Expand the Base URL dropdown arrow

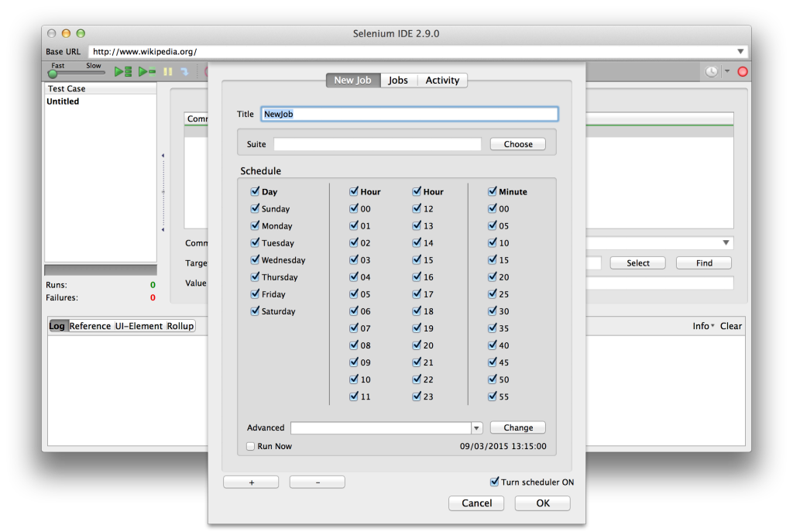[x=740, y=52]
